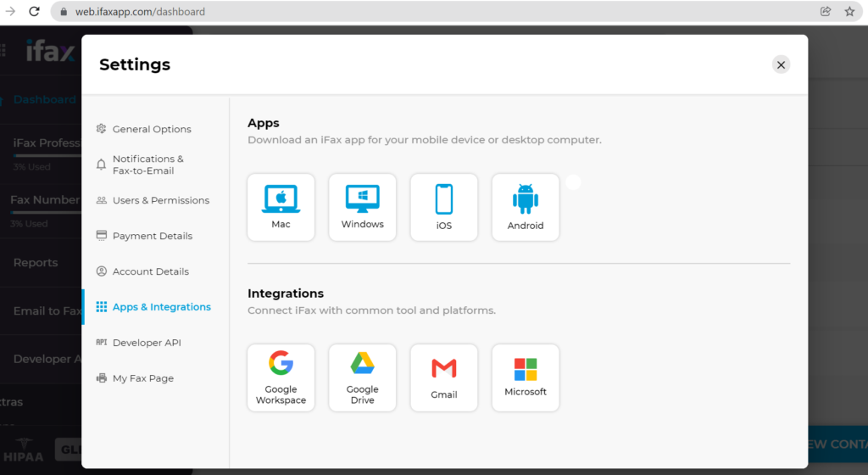Open Dashboard in the background sidebar
This screenshot has height=475, width=868.
click(44, 99)
